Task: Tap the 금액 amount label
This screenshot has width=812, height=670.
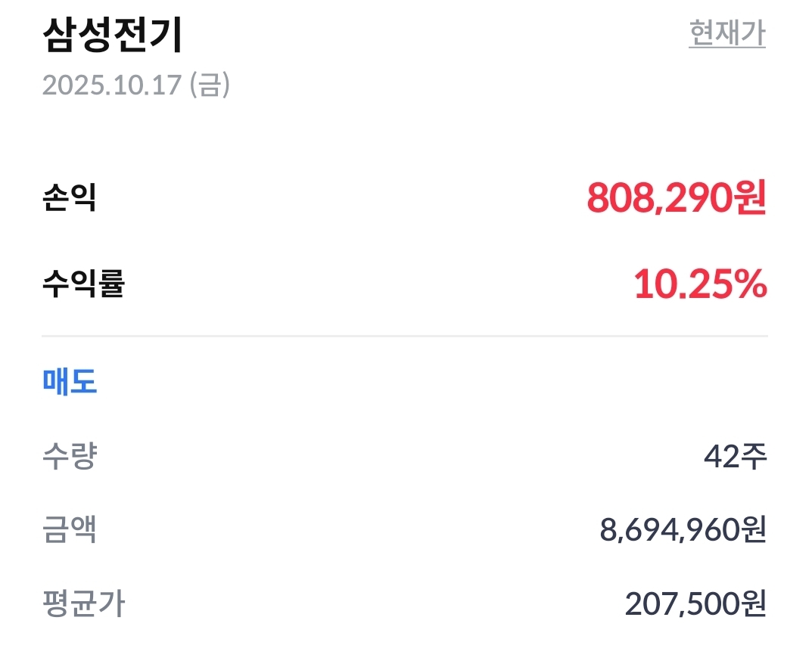Action: (70, 530)
